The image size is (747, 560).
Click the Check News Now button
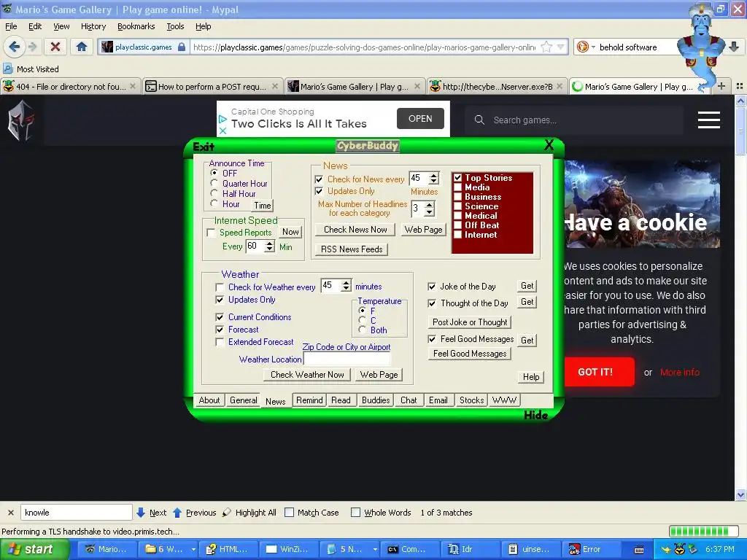tap(355, 230)
